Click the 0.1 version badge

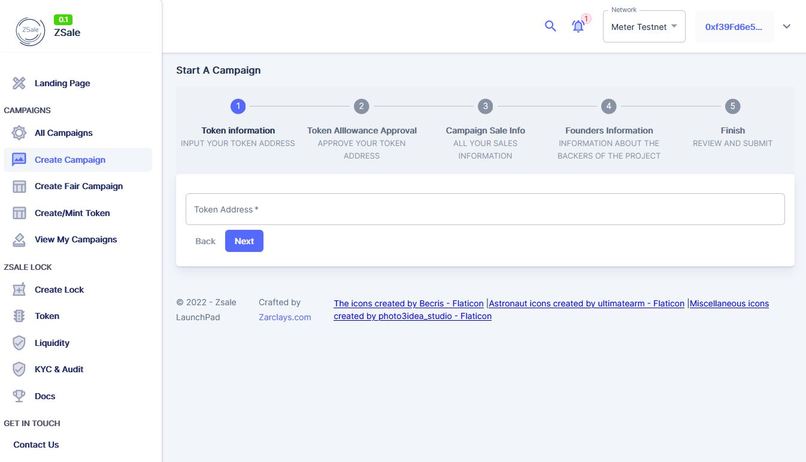[63, 20]
